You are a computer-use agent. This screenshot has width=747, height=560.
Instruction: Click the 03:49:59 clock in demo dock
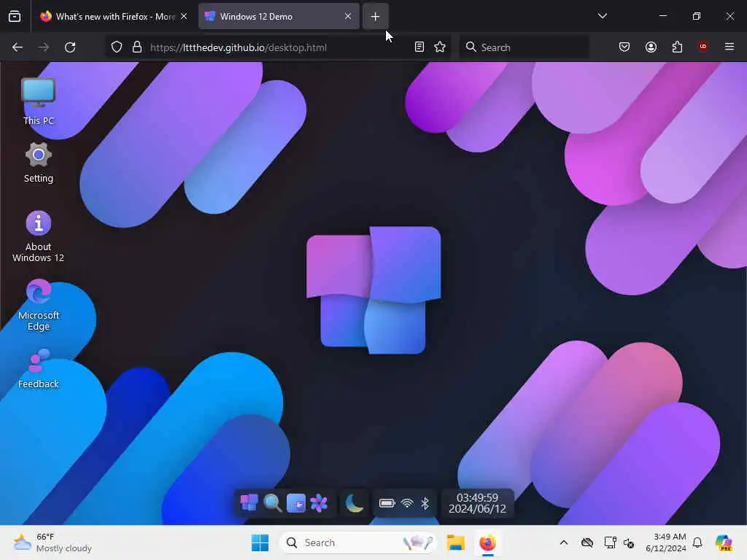click(477, 503)
